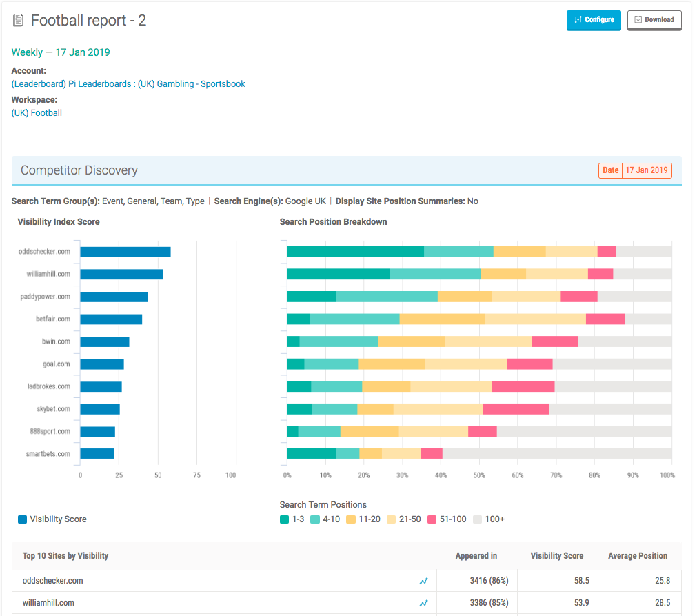Click the ladbrokes.com chart axis label
697x616 pixels.
[x=49, y=386]
